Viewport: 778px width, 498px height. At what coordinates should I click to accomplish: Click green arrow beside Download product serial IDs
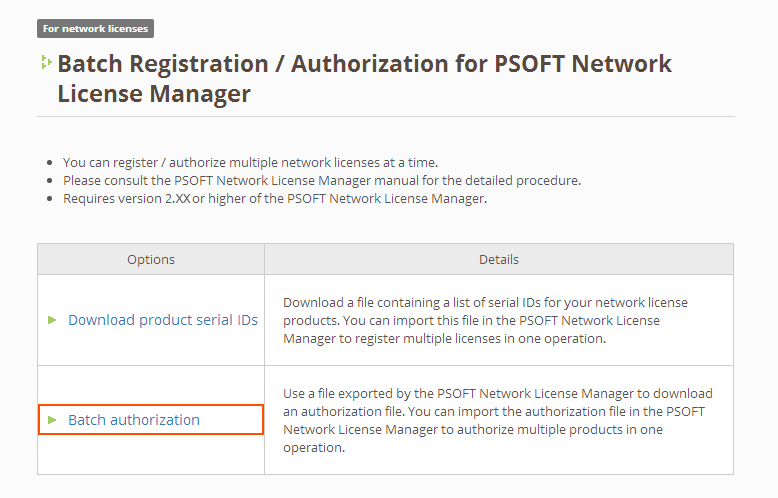52,320
